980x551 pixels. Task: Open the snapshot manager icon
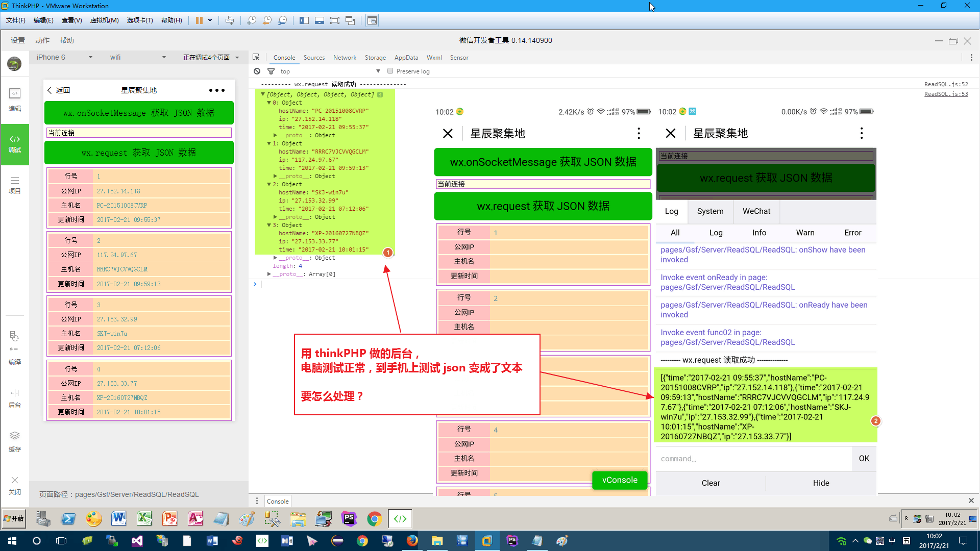tap(282, 20)
